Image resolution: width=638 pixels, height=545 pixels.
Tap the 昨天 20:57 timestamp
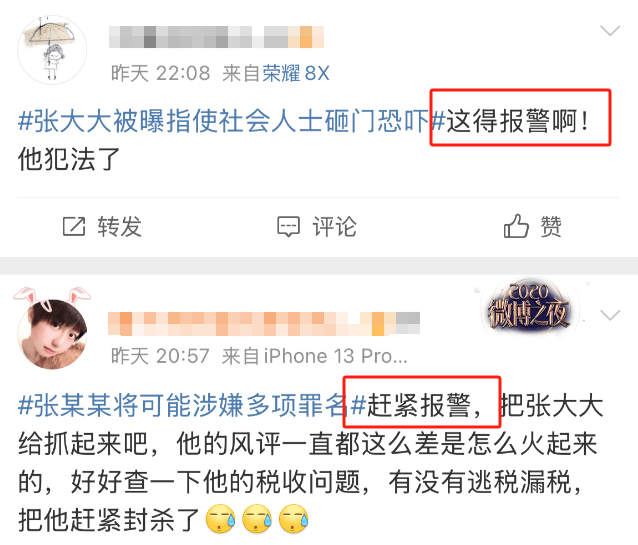(x=160, y=356)
